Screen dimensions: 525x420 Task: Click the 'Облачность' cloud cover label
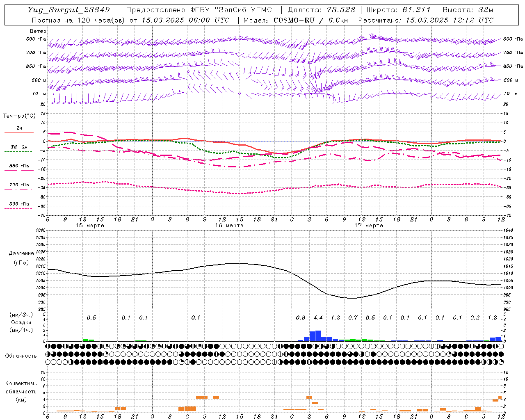point(21,356)
